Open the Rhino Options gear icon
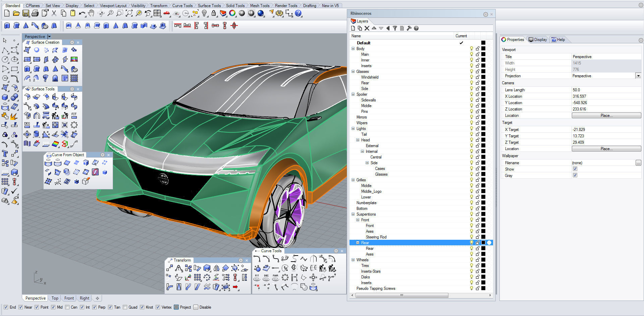644x316 pixels. pos(279,13)
